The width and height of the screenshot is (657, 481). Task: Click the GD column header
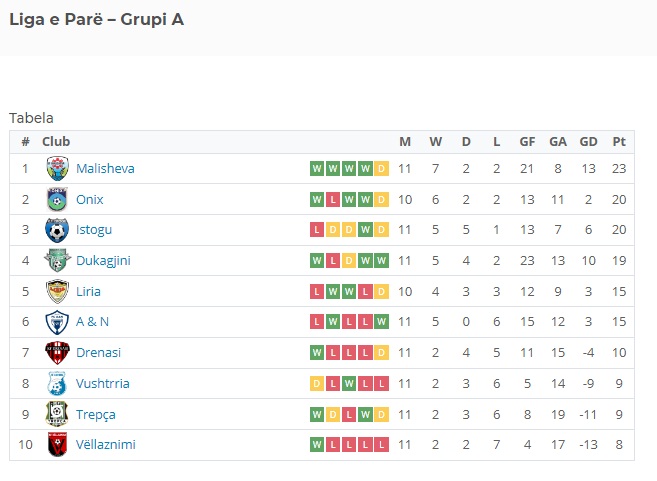588,142
